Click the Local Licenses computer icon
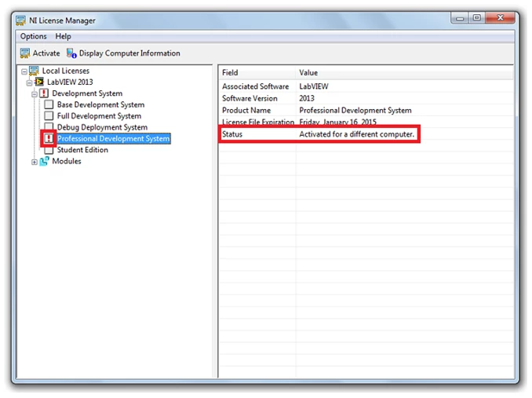 coord(34,71)
